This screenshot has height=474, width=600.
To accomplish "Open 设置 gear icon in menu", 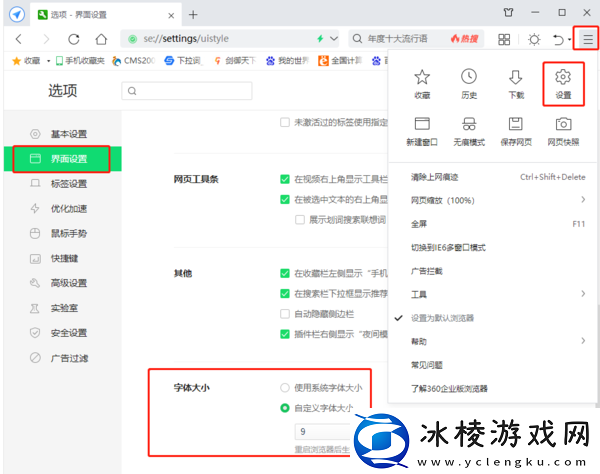I will [563, 84].
